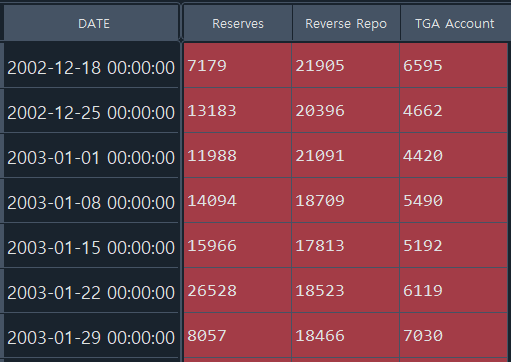Click Reserves cell with value 7179
The image size is (511, 362).
tap(238, 65)
